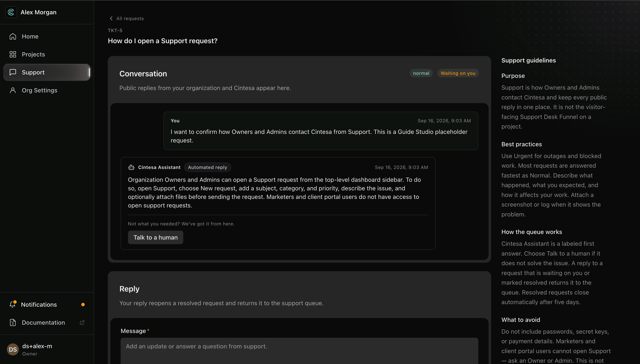Click the back chevron beside All requests
Screen dimensions: 640x364
click(x=111, y=19)
